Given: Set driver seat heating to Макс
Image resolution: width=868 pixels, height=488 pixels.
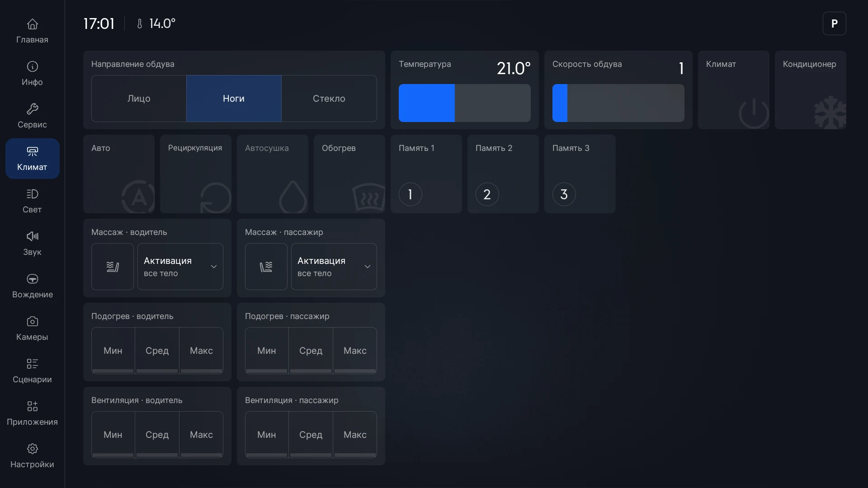Looking at the screenshot, I should 201,351.
